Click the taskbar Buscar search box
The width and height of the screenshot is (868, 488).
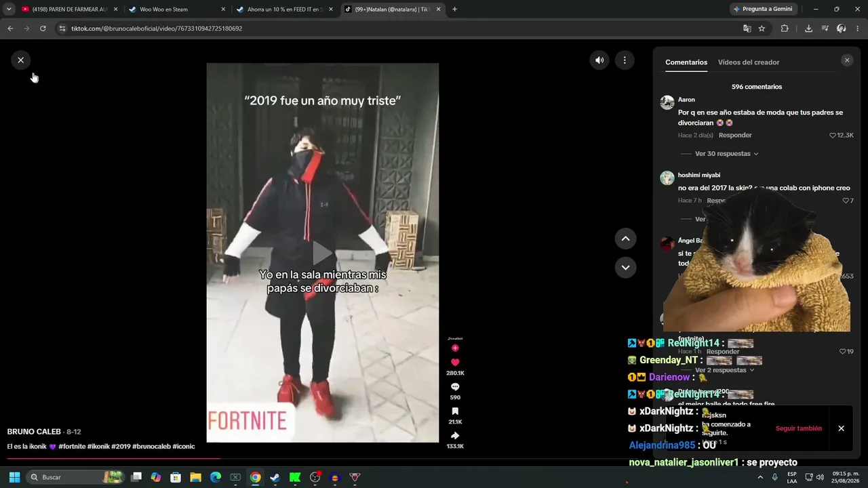pyautogui.click(x=76, y=477)
